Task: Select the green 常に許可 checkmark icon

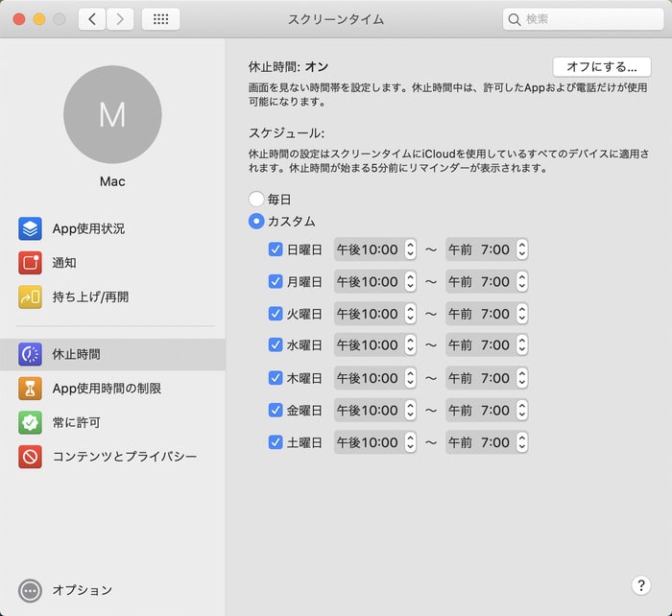Action: [30, 422]
